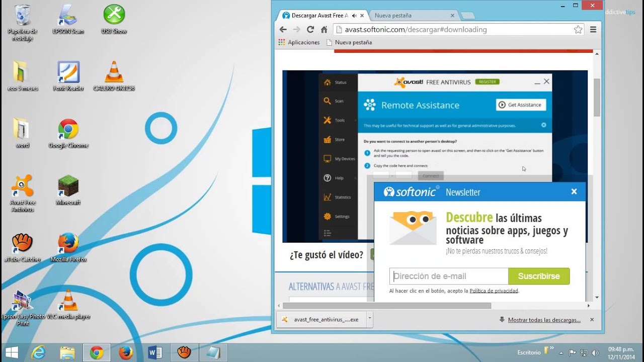Go to Chrome home page

324,30
